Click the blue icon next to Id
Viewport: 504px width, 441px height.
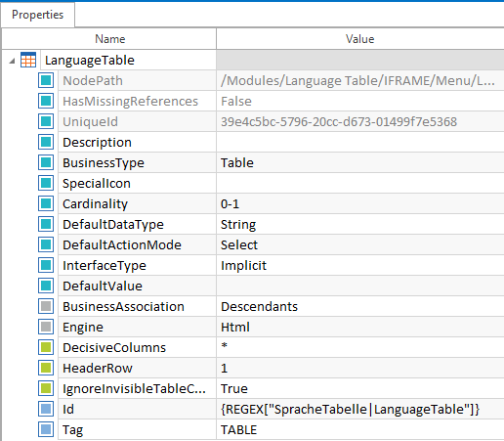point(46,409)
